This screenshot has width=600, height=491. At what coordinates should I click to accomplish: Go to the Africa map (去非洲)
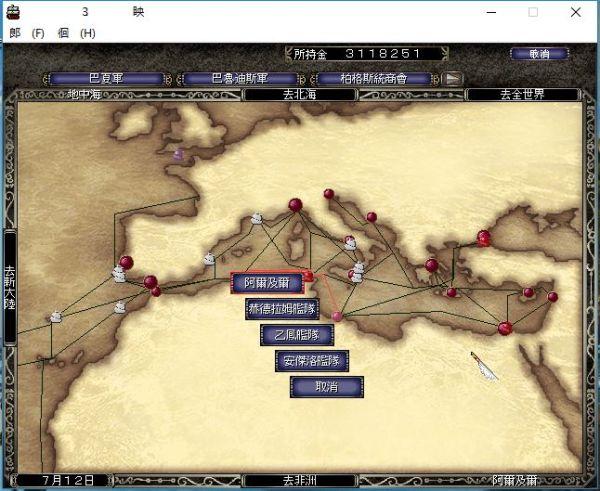pyautogui.click(x=300, y=480)
